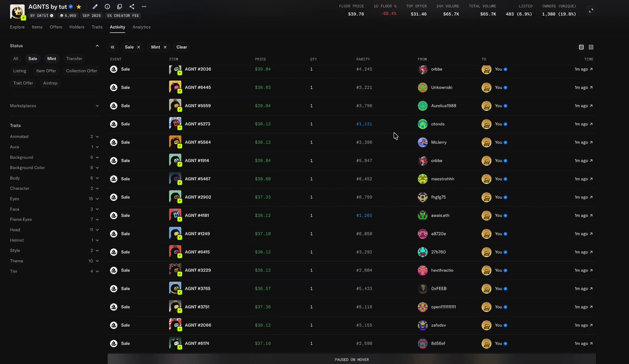
Task: Open external link arrow on AGNT #5273 row
Action: click(591, 124)
